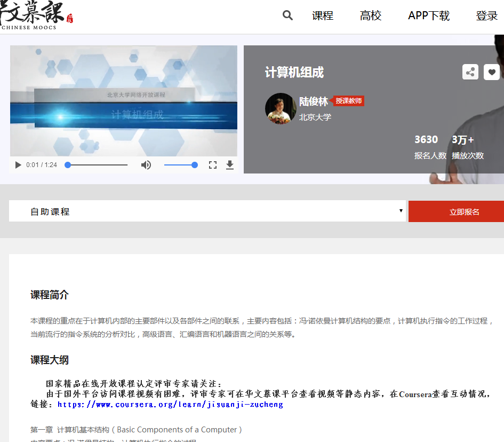Click the 3630 enrollment count
Image resolution: width=504 pixels, height=442 pixels.
[426, 140]
